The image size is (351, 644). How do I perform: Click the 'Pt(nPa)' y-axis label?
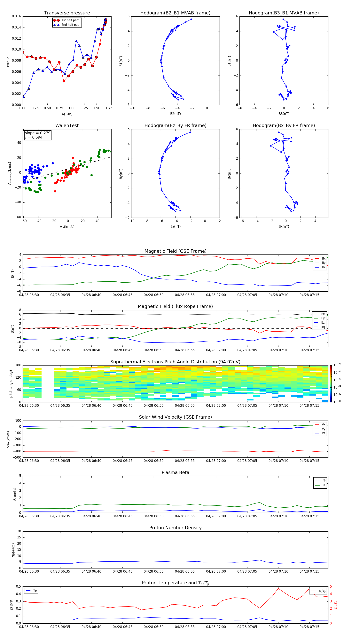8,61
